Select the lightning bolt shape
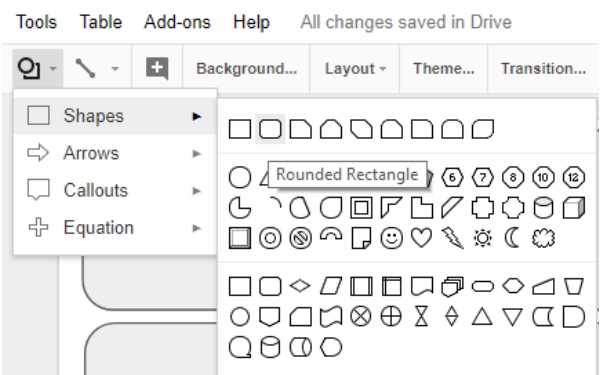The height and width of the screenshot is (375, 600). [x=452, y=238]
